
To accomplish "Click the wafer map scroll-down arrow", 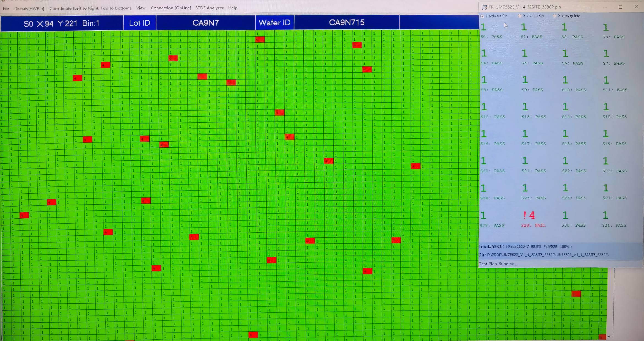I will 609,337.
